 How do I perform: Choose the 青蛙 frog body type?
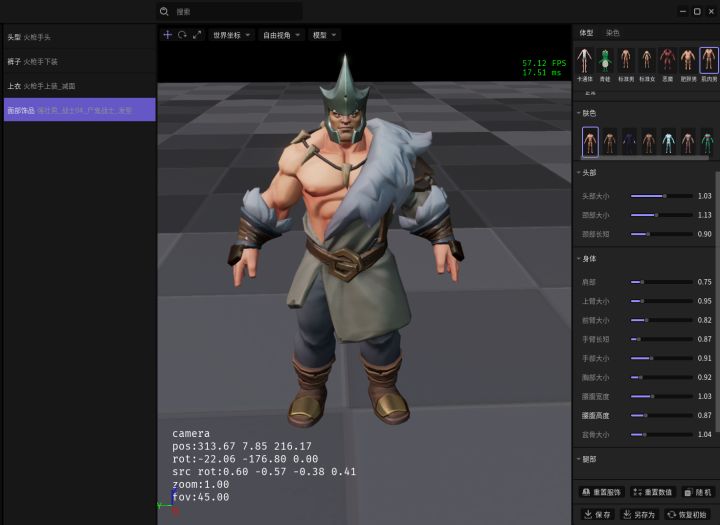coord(605,61)
